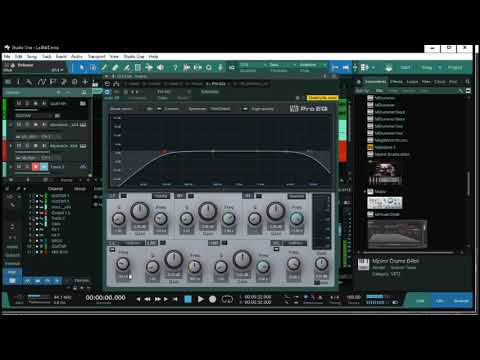Switch to the Effects tab in the browser
This screenshot has width=480, height=360.
(396, 82)
